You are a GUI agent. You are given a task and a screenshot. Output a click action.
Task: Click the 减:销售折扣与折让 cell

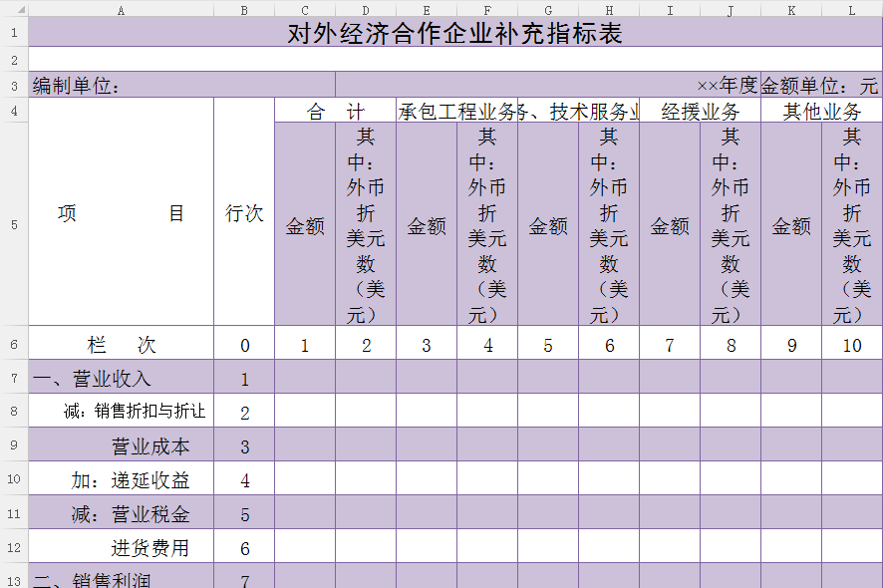click(x=121, y=412)
